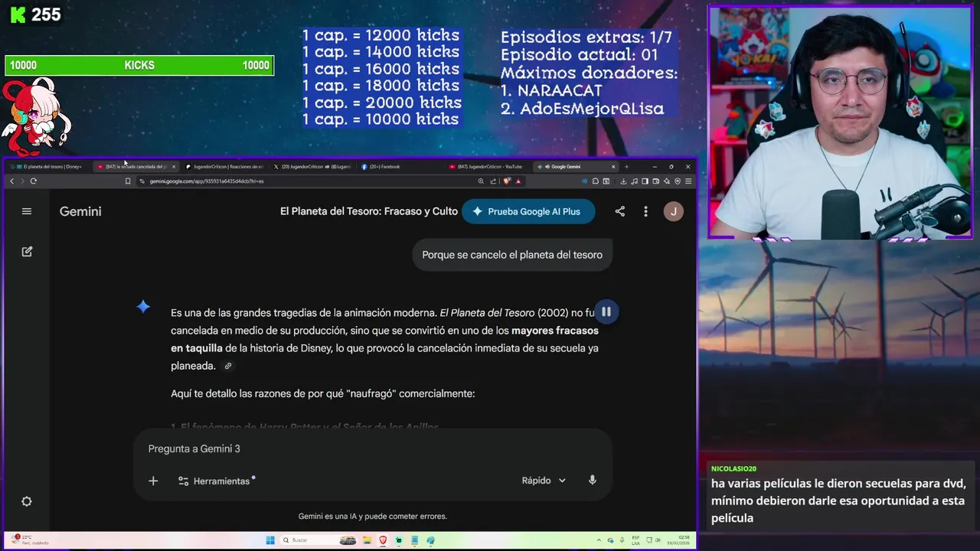This screenshot has width=980, height=551.
Task: Click the Gemini logo text
Action: 80,211
